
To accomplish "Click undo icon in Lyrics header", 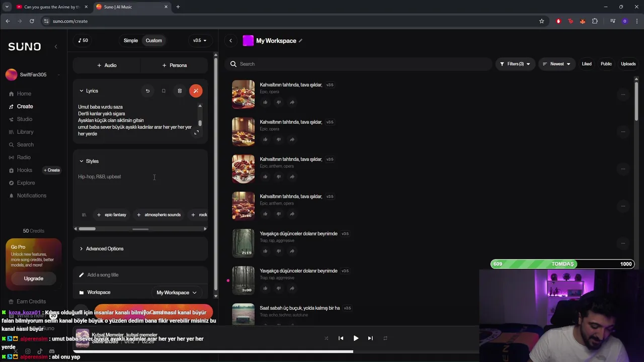I will 147,91.
